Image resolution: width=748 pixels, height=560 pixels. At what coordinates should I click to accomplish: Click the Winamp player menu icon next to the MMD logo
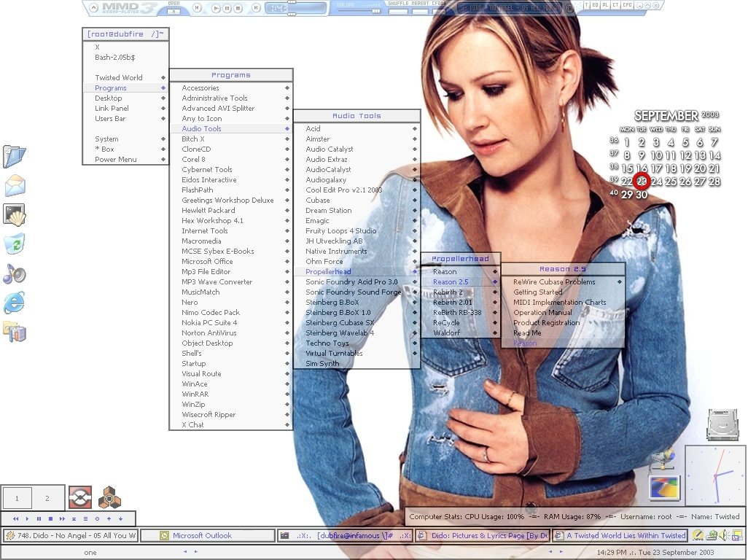click(x=94, y=7)
